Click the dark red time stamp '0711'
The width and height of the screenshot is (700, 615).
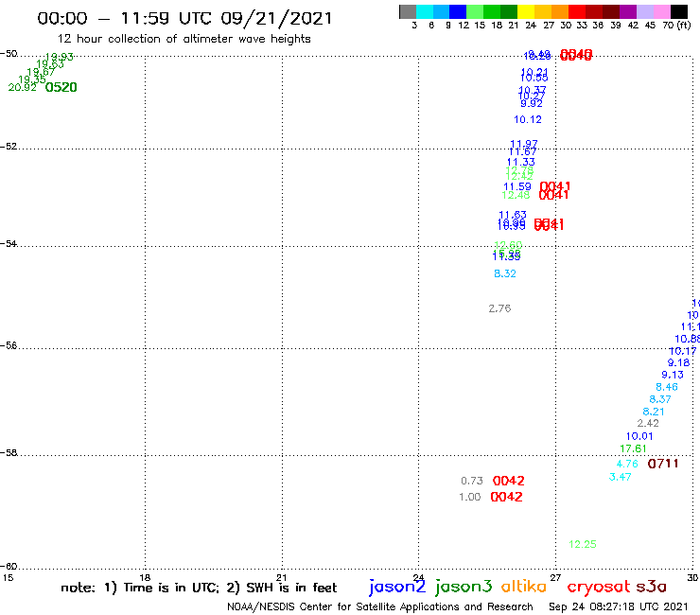tap(663, 464)
